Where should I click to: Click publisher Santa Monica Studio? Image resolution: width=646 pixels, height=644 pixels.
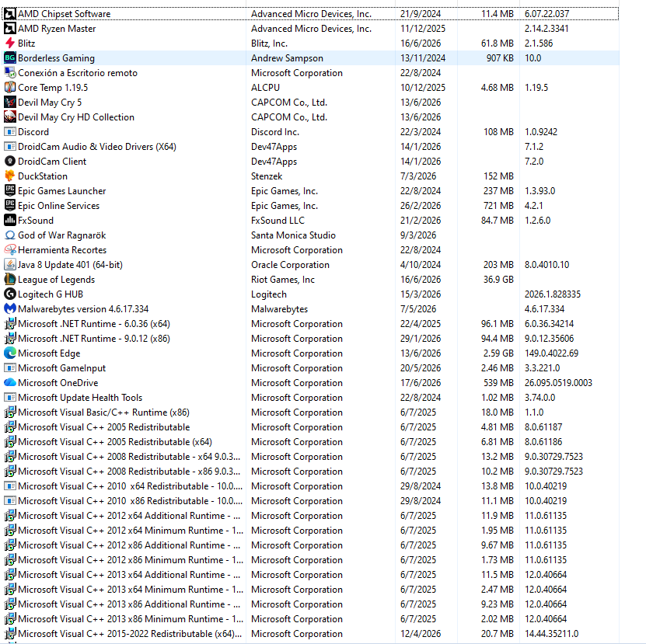click(x=293, y=235)
